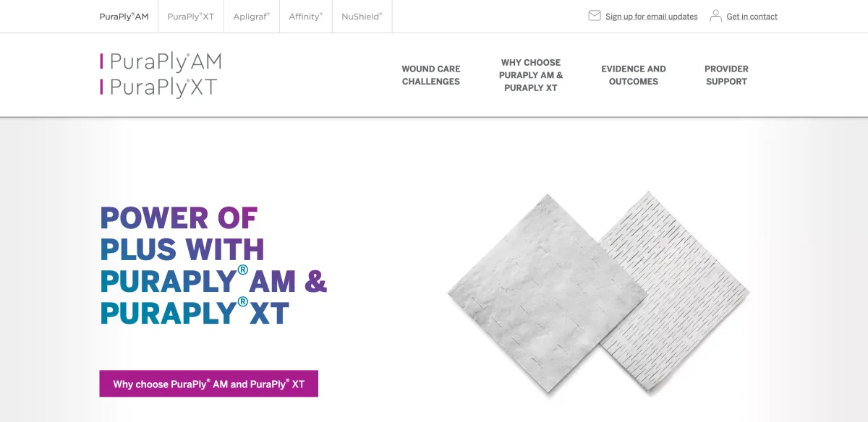Switch to the PuraPly AM brand tab

(124, 17)
